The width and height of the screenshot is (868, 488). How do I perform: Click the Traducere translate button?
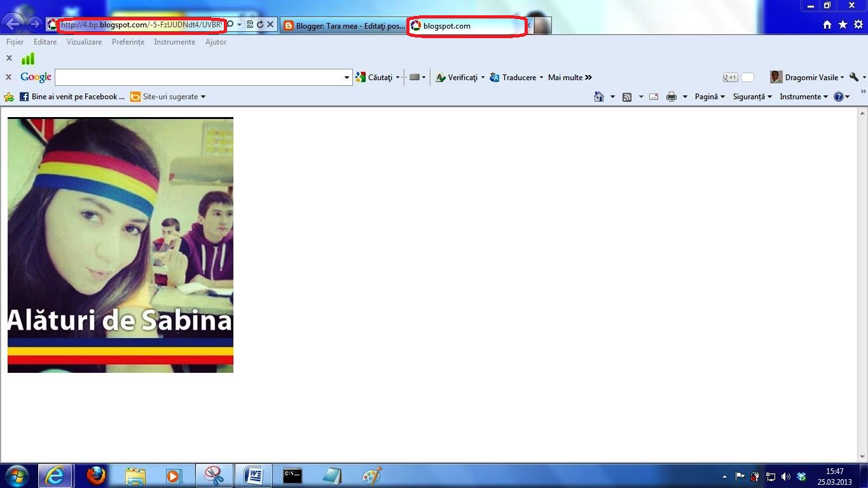click(513, 78)
